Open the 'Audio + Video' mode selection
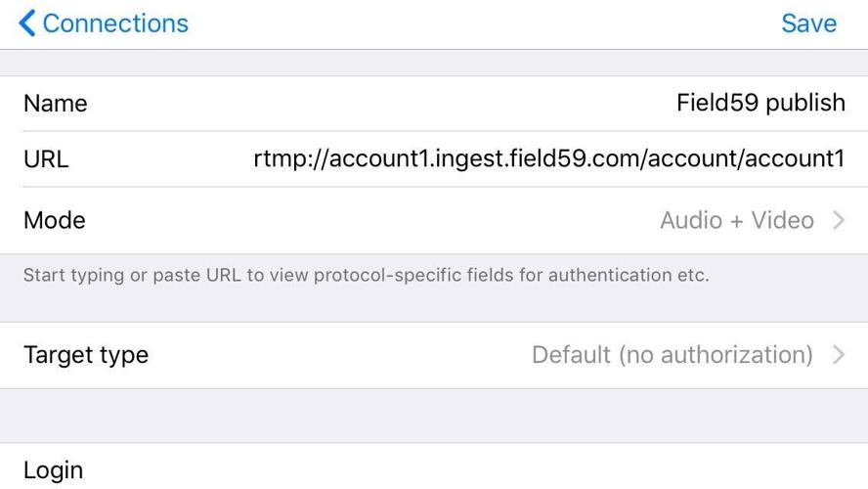Viewport: 868px width, 489px height. [x=736, y=220]
